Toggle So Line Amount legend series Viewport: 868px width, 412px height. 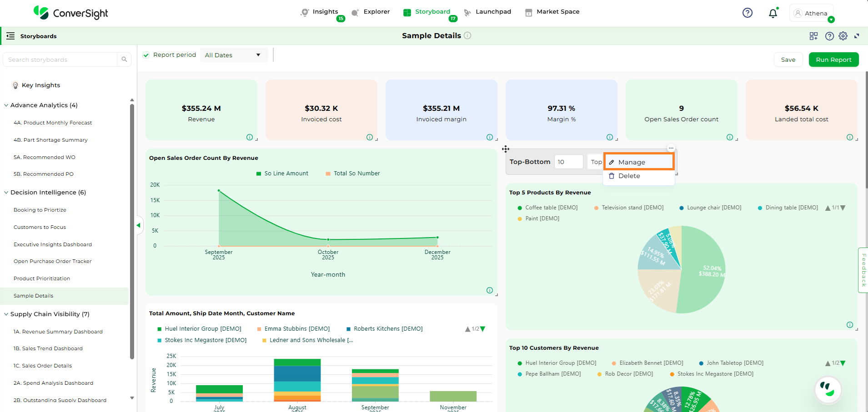coord(282,174)
